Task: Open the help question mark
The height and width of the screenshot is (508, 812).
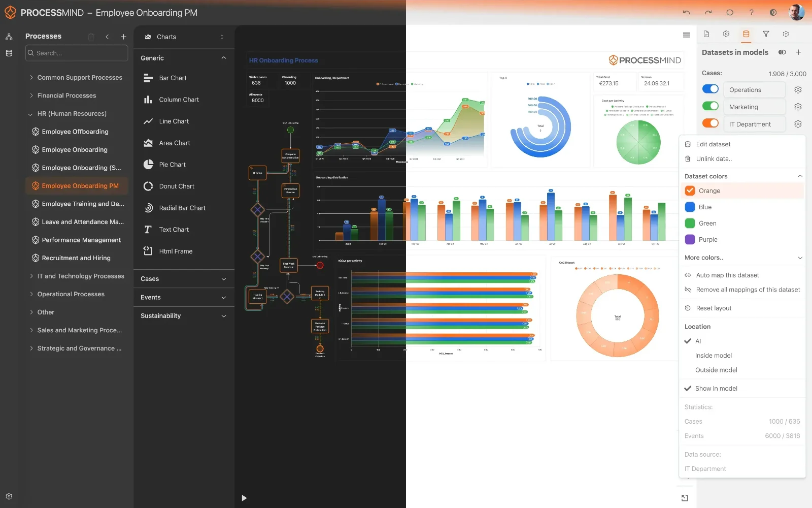Action: click(752, 13)
